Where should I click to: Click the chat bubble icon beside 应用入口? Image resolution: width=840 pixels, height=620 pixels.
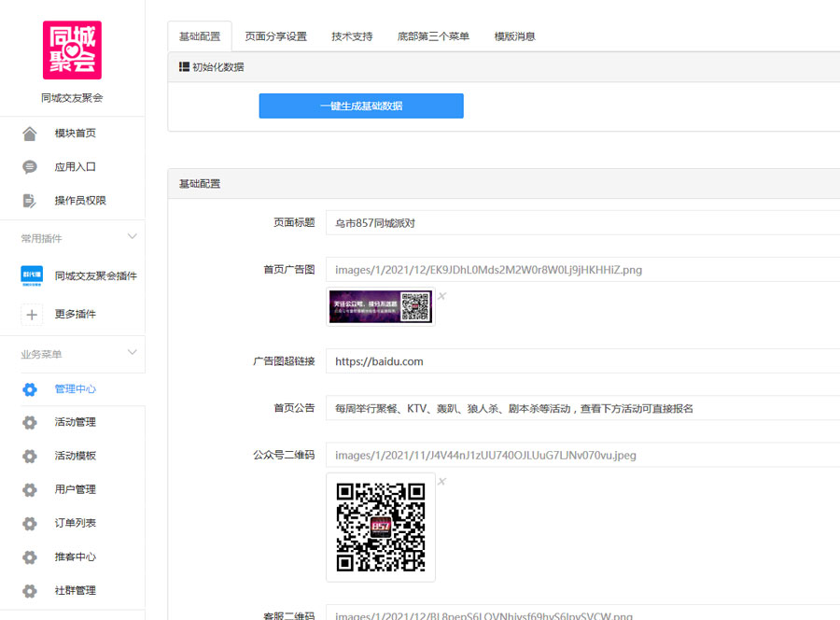point(30,167)
